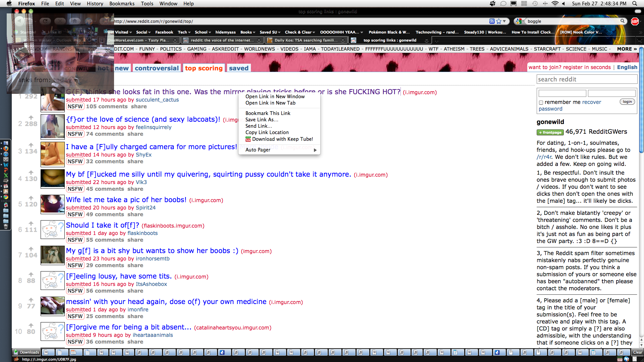Image resolution: width=644 pixels, height=362 pixels.
Task: Choose Open Link in New Tab
Action: point(270,103)
